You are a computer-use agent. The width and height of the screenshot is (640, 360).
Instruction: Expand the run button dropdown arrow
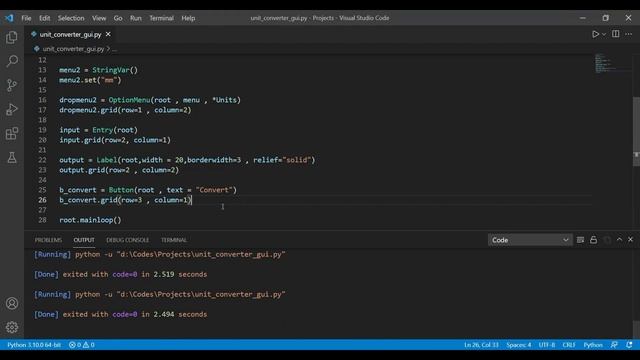tap(604, 34)
